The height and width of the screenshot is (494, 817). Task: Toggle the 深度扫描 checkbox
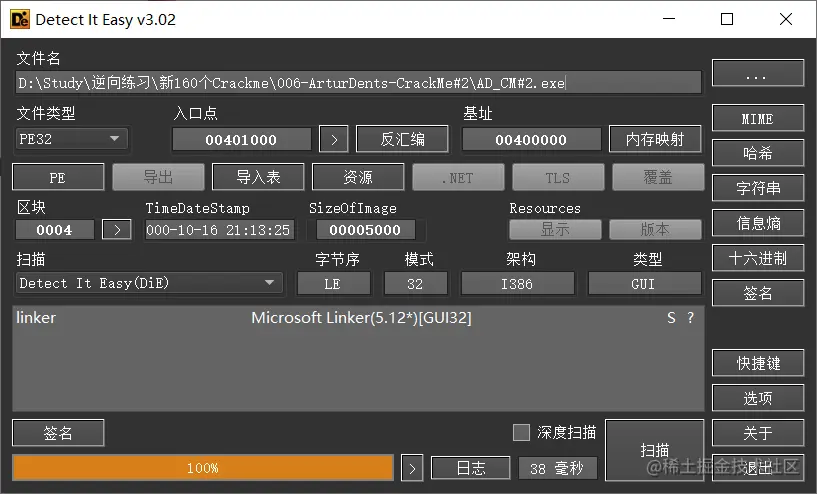[521, 432]
